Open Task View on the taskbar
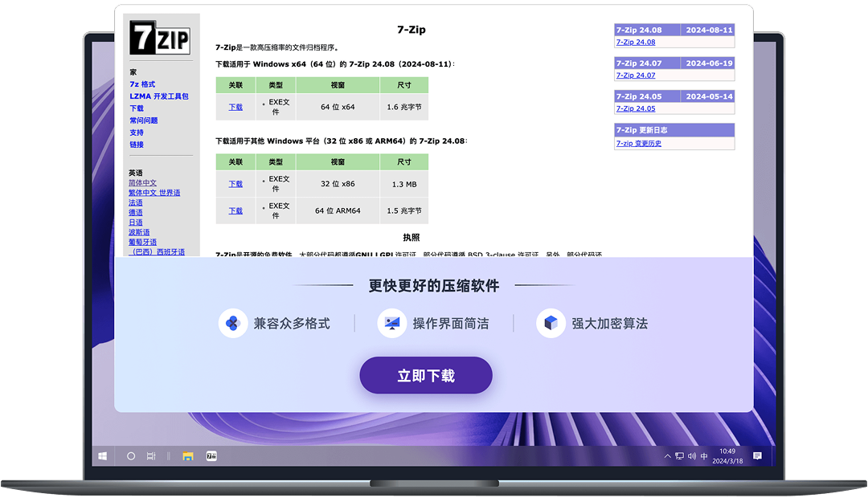Screen dimensions: 868x502 click(x=150, y=455)
